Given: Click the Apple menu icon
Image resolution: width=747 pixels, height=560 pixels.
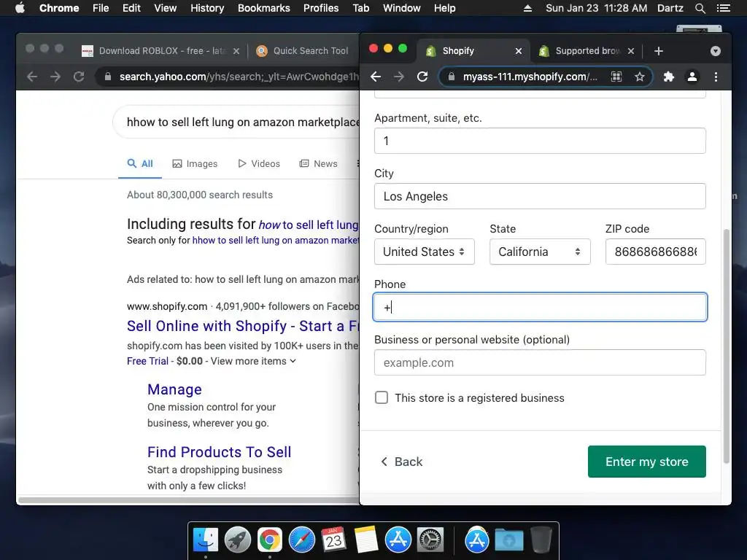Looking at the screenshot, I should point(20,8).
